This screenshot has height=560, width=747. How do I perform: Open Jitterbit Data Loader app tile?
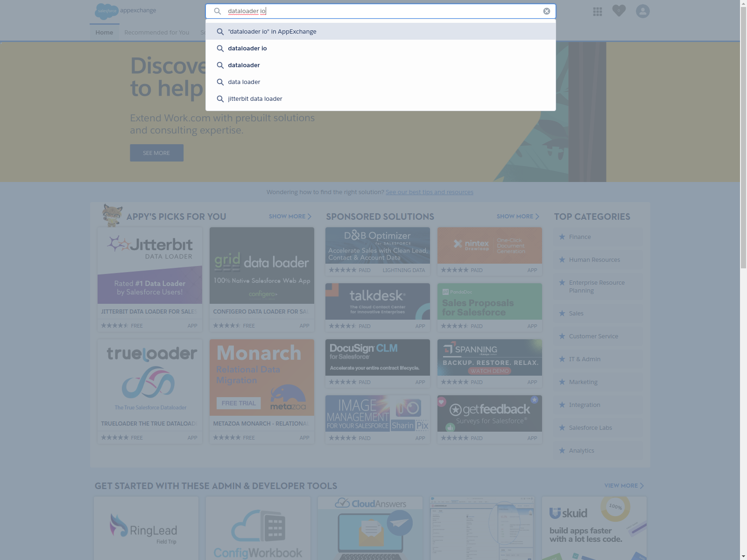point(150,280)
